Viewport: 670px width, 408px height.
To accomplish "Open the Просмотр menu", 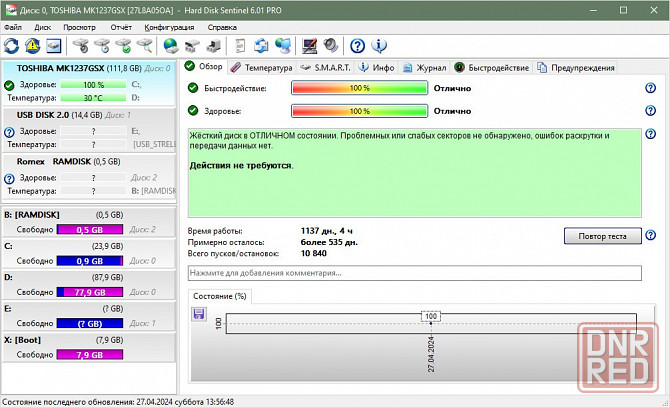I will [x=79, y=27].
